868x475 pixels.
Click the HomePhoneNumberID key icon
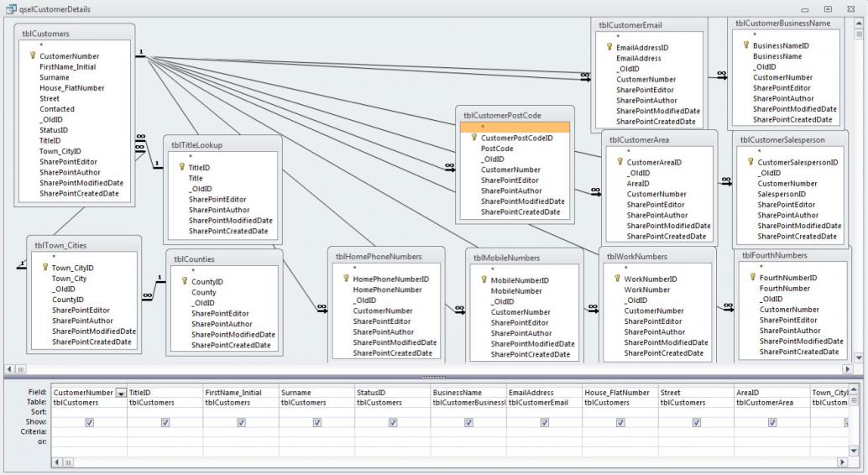click(346, 279)
